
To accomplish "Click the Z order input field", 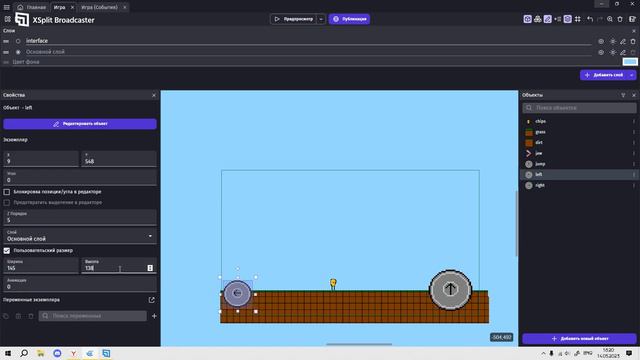I will [x=80, y=217].
